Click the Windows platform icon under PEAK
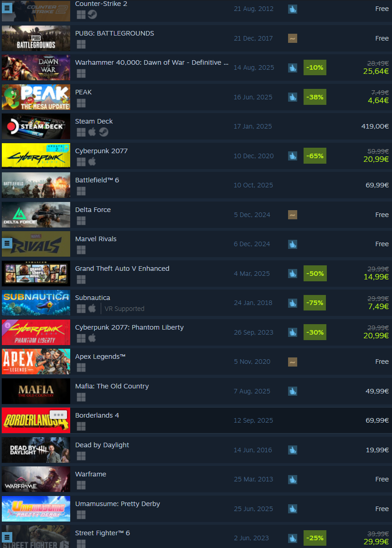 point(81,103)
